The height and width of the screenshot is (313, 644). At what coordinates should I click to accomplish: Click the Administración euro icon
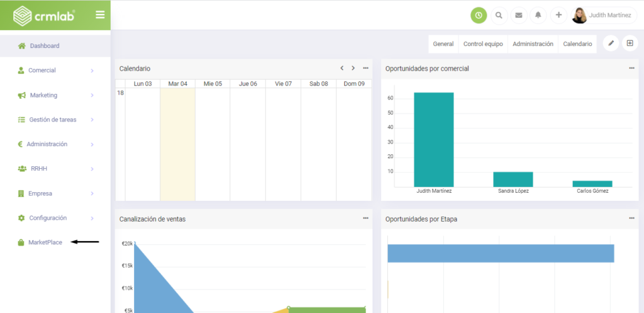(20, 144)
